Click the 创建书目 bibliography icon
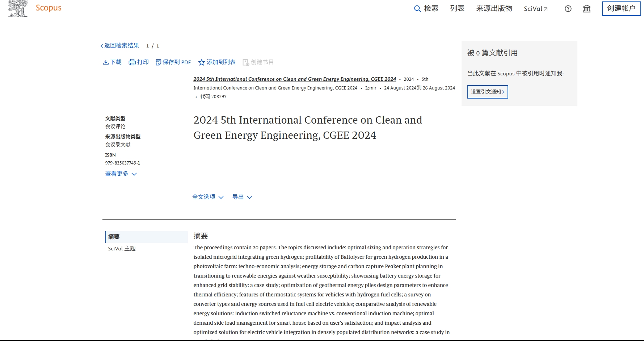 246,62
